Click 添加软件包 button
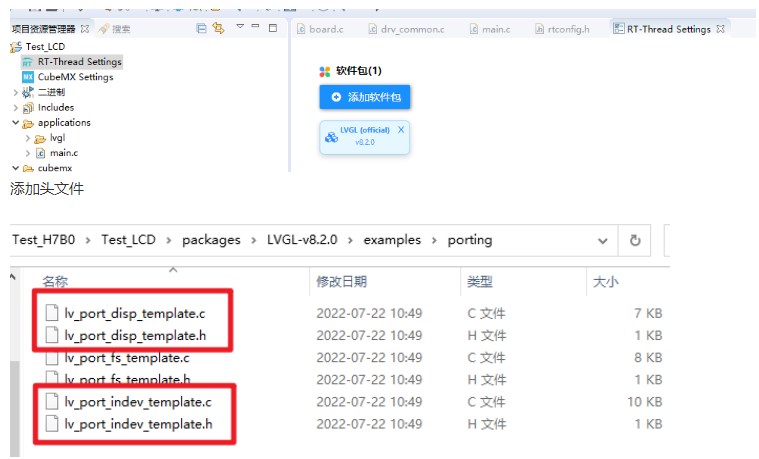The image size is (759, 459). (365, 97)
